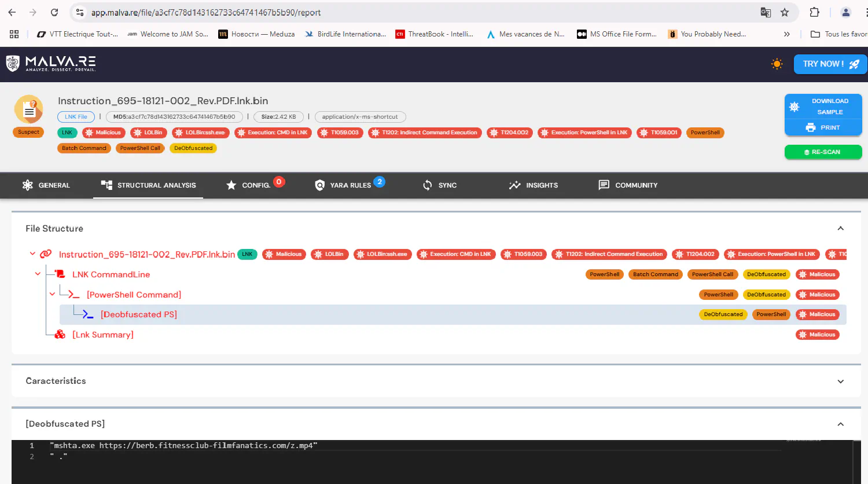This screenshot has width=868, height=484.
Task: Open the browser extensions puzzle icon
Action: 814,12
